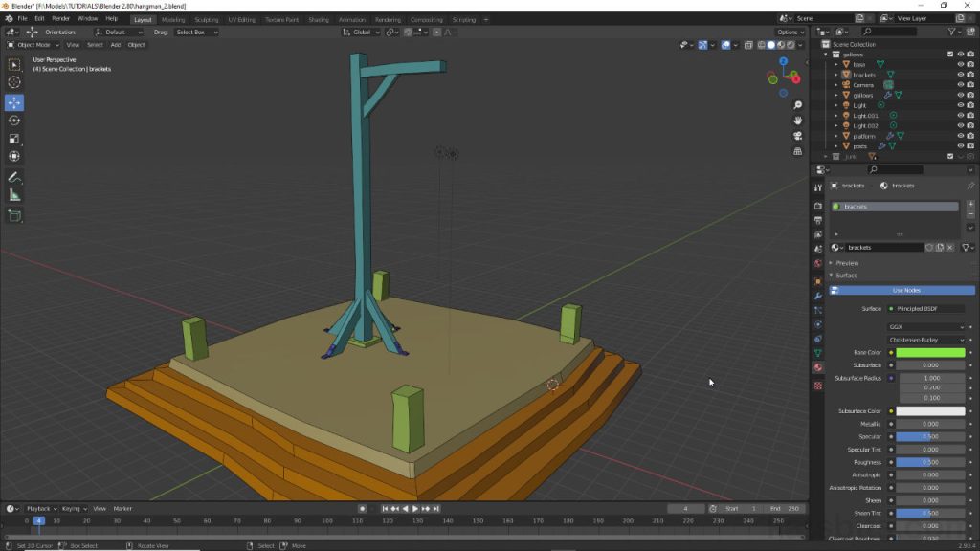Toggle camera render visibility for posts object
The image size is (980, 551).
click(970, 145)
